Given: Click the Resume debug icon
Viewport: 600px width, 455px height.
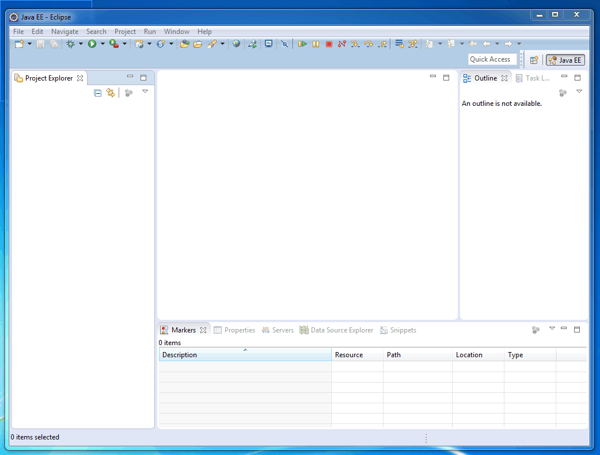Looking at the screenshot, I should point(302,44).
